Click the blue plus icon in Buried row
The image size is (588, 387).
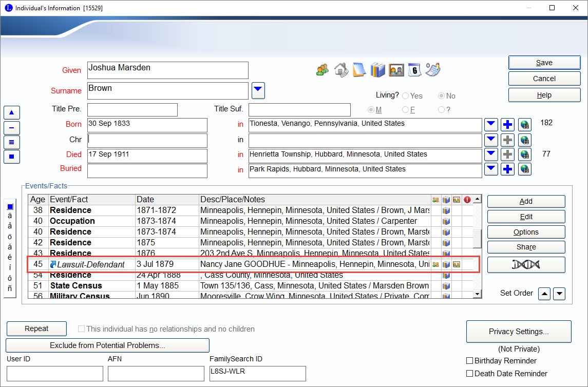[x=507, y=169]
